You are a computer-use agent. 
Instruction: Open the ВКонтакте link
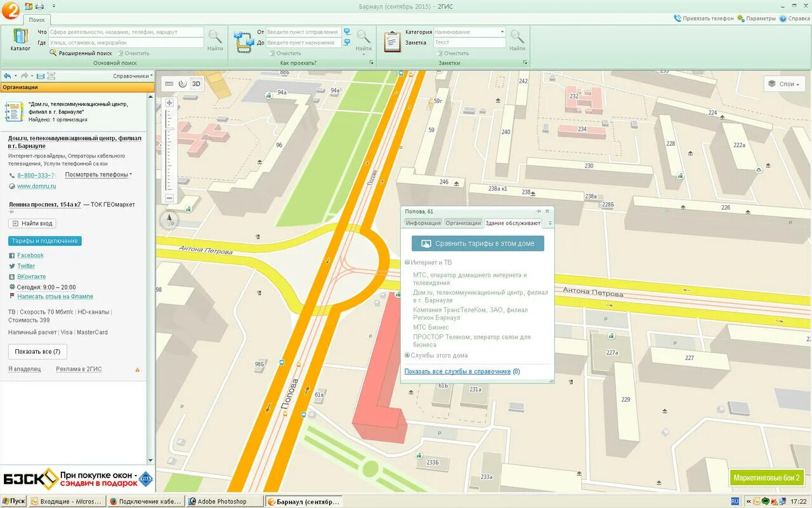click(32, 277)
